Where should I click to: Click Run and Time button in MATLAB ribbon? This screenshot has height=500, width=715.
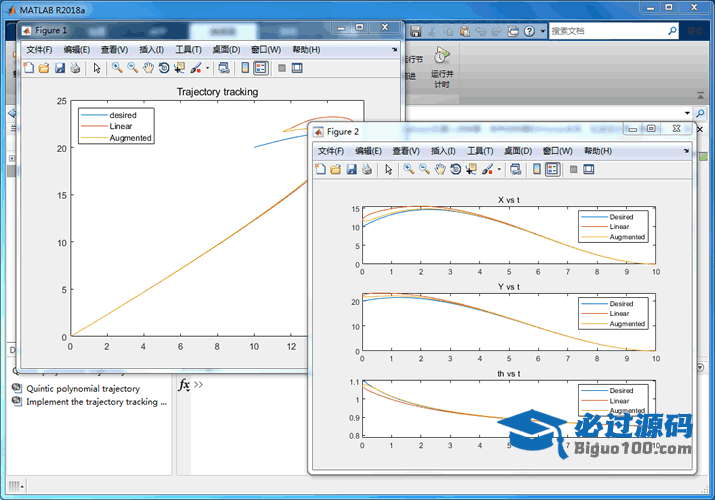(442, 67)
